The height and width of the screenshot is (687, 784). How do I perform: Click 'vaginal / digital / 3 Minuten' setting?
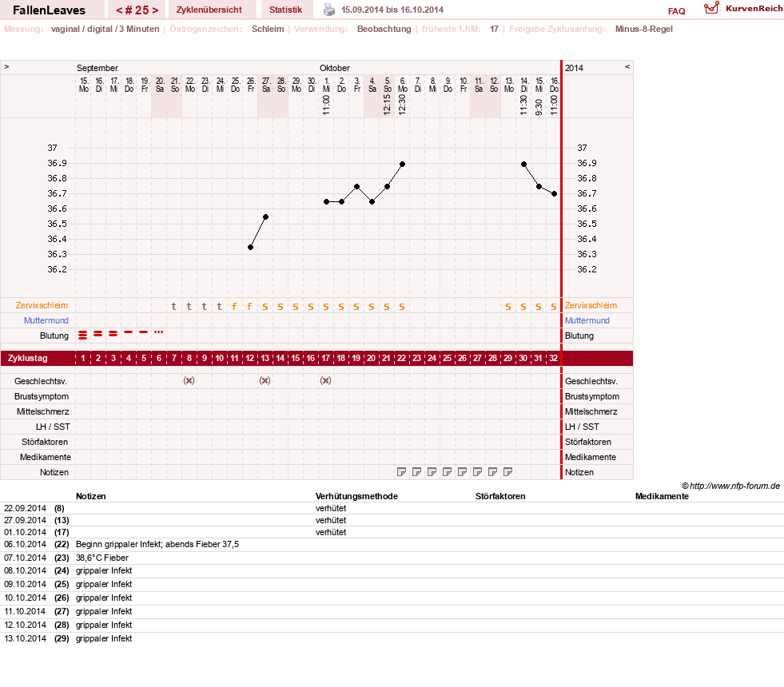[105, 29]
